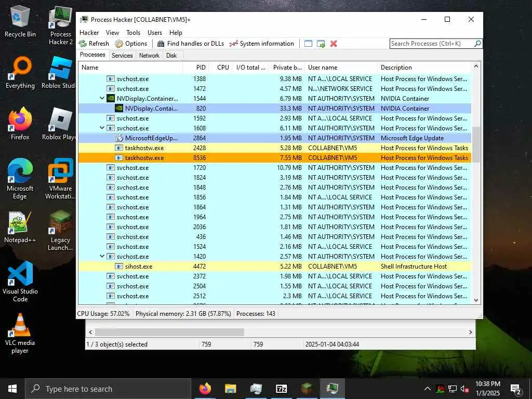The image size is (532, 399).
Task: Select the Processes tab
Action: tap(92, 55)
